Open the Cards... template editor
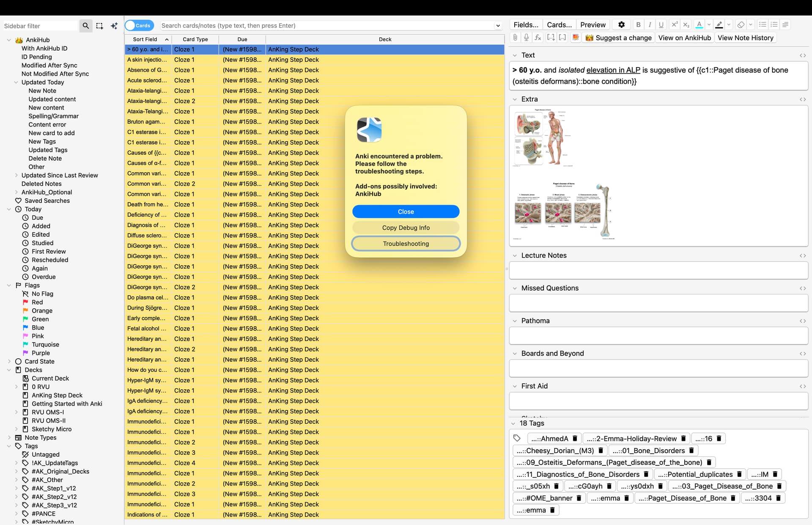The image size is (812, 525). tap(559, 25)
